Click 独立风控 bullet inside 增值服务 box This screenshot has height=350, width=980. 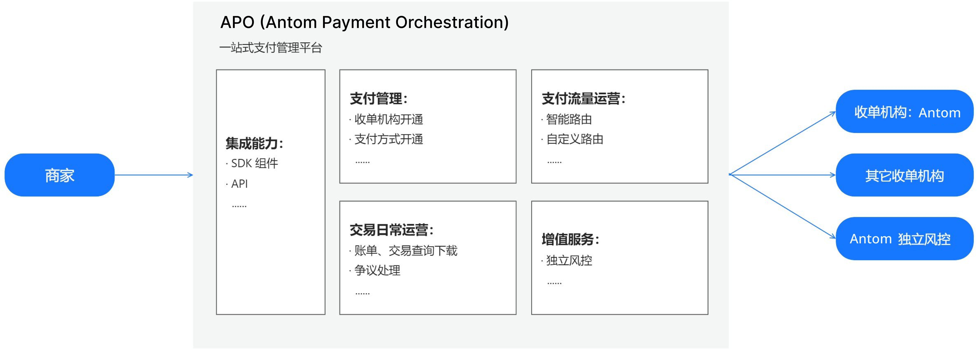pos(569,261)
